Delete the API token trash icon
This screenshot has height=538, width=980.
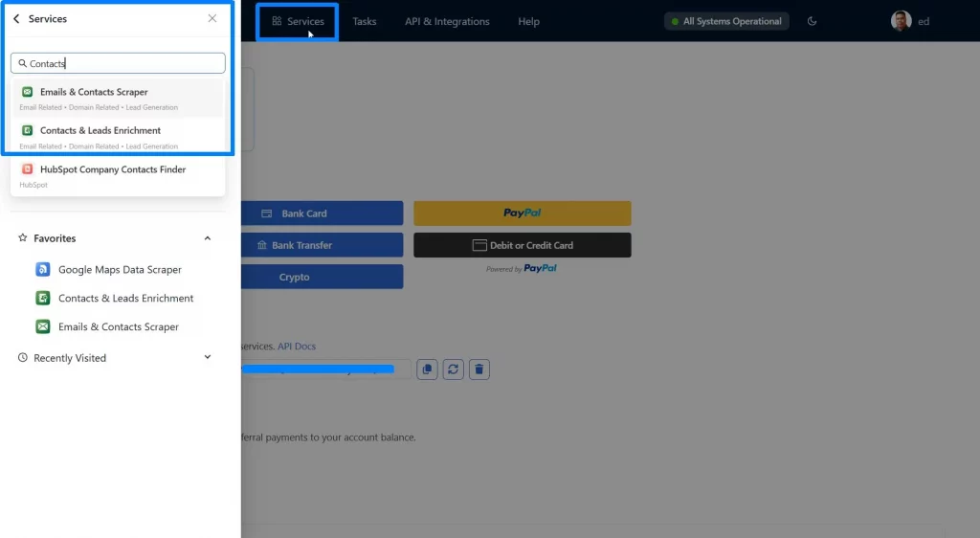479,370
